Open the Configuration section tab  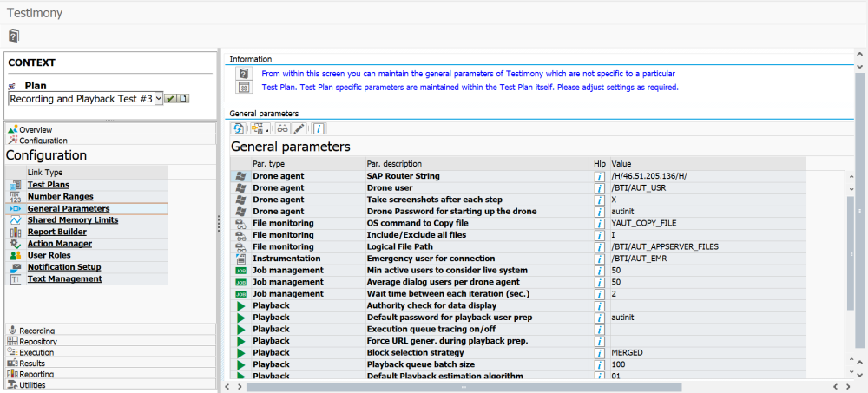(109, 140)
